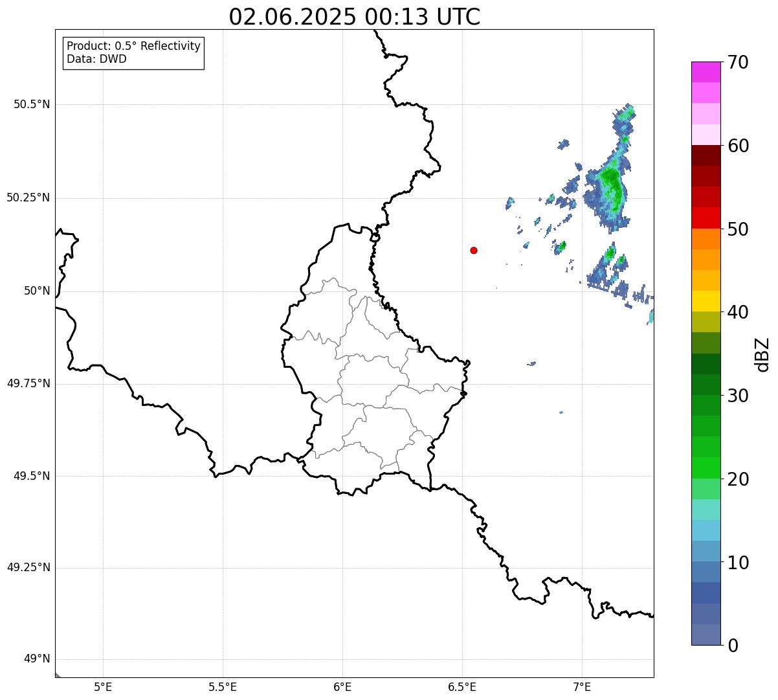Click the 50.5°N latitude label
Image resolution: width=778 pixels, height=700 pixels.
pyautogui.click(x=31, y=104)
